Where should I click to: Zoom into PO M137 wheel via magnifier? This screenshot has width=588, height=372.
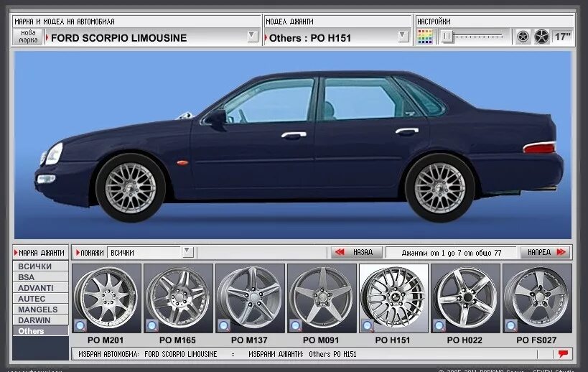pyautogui.click(x=224, y=325)
